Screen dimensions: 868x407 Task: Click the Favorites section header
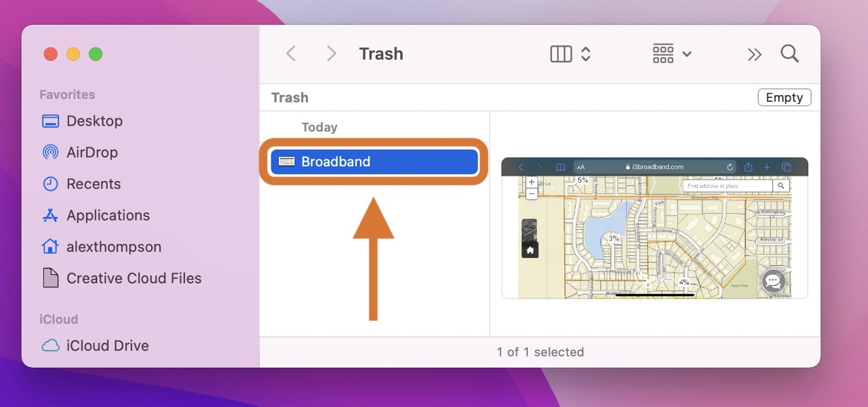click(67, 94)
